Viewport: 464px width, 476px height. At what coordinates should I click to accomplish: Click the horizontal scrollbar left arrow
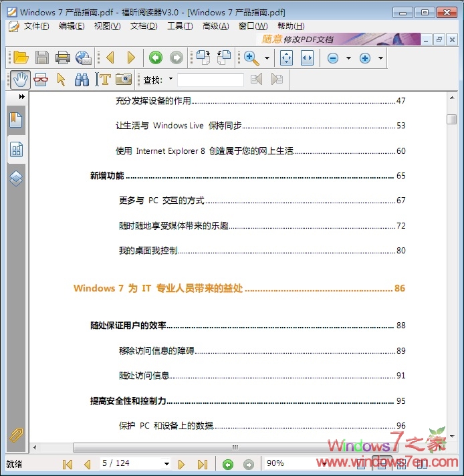point(35,447)
